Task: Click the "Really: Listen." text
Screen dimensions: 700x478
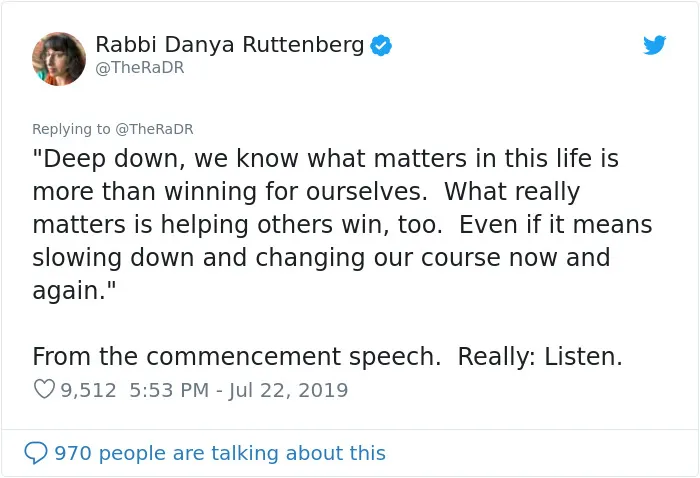Action: pyautogui.click(x=540, y=357)
